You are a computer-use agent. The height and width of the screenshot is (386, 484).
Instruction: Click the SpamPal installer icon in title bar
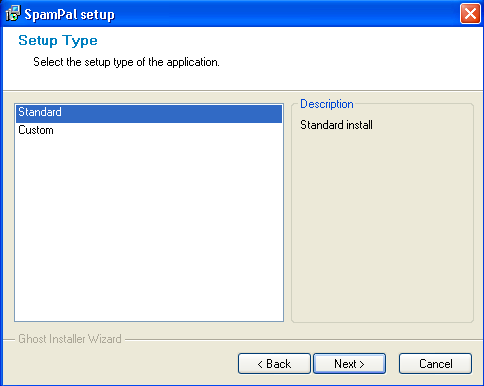point(13,14)
